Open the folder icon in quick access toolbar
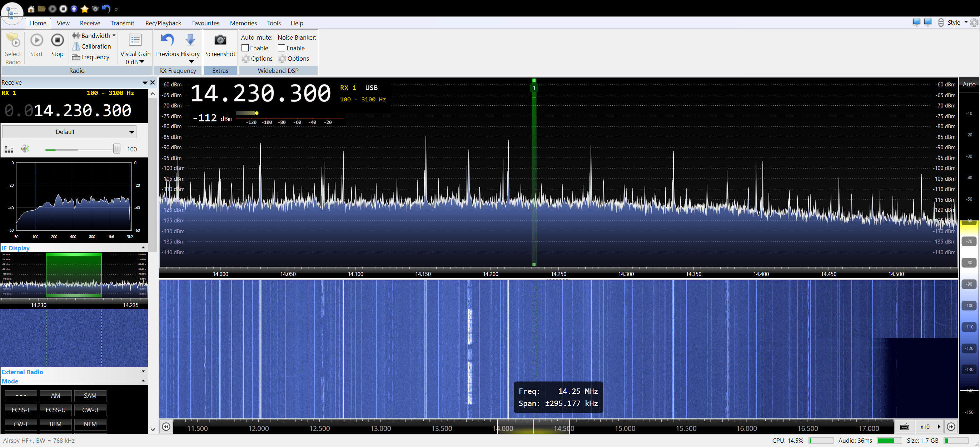 (x=42, y=9)
